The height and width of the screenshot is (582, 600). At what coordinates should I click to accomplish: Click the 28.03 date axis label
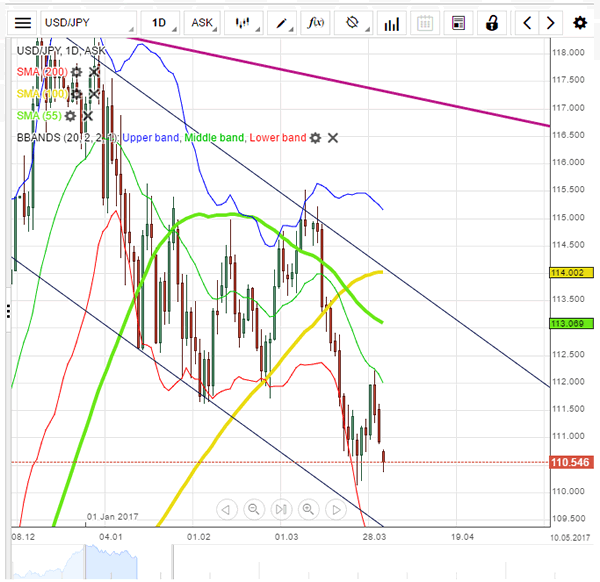pyautogui.click(x=374, y=537)
